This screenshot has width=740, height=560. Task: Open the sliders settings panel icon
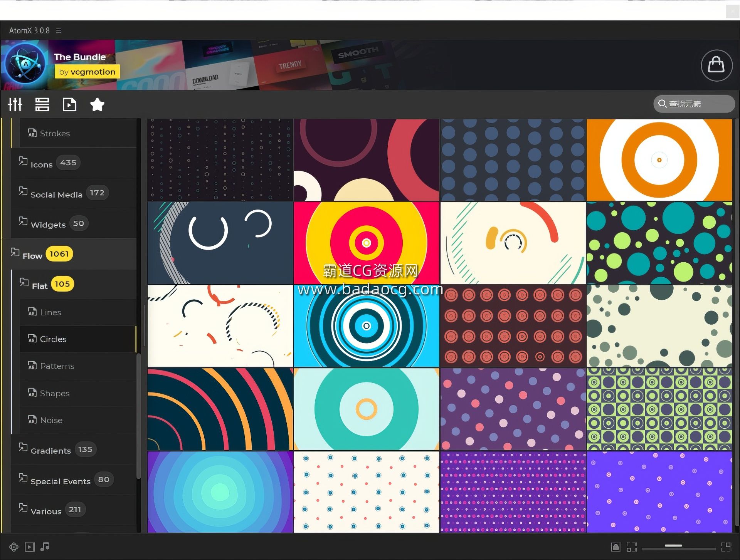click(x=15, y=104)
